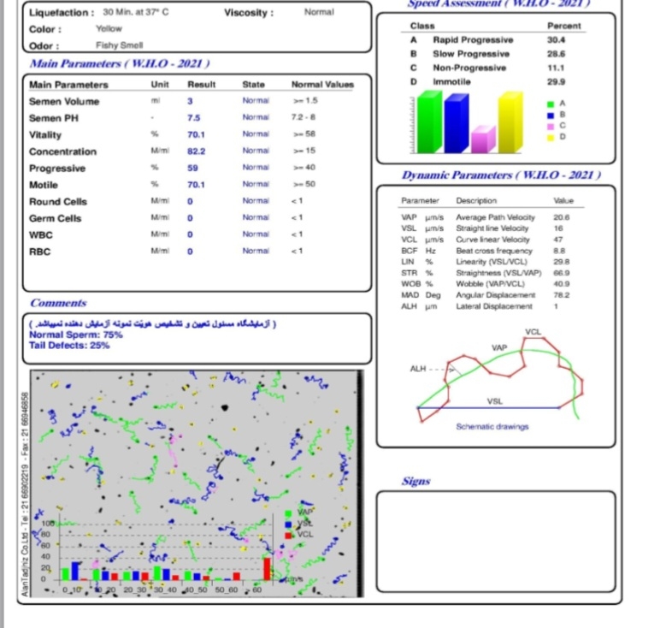Click the WBC result 0
The height and width of the screenshot is (628, 672).
(190, 235)
